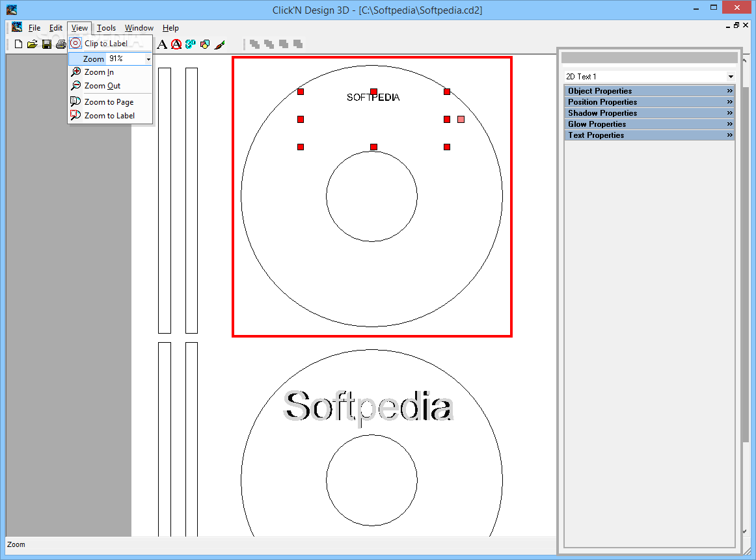Image resolution: width=756 pixels, height=560 pixels.
Task: Click the Clip to Label target icon
Action: (75, 44)
